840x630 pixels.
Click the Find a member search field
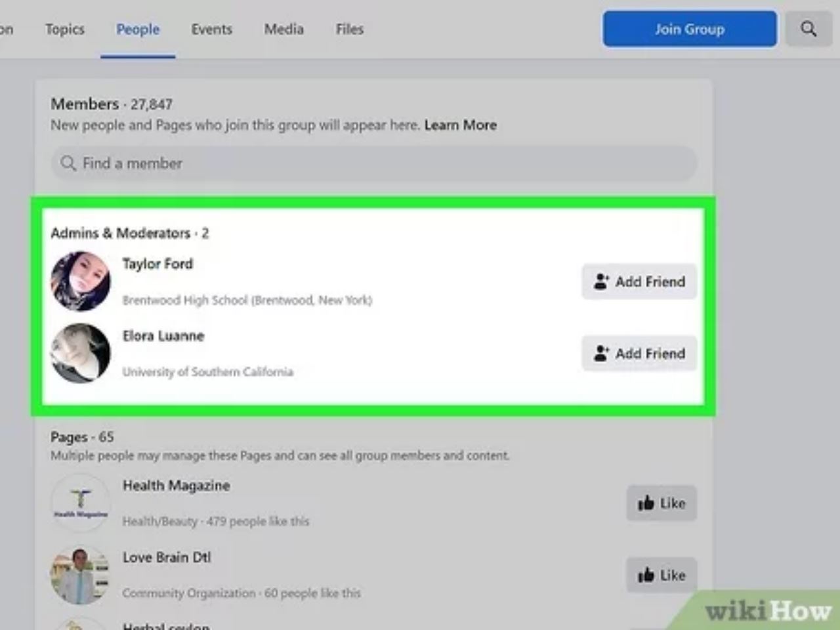click(x=374, y=163)
